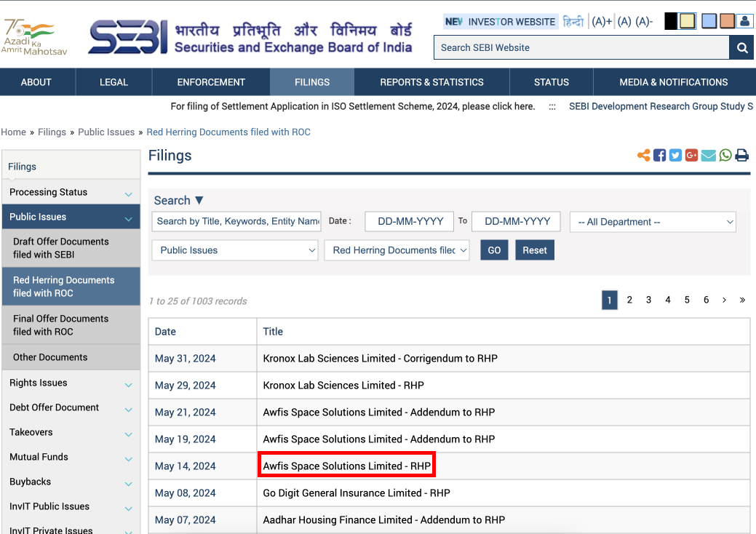Open the Reports & Statistics menu

pyautogui.click(x=431, y=82)
